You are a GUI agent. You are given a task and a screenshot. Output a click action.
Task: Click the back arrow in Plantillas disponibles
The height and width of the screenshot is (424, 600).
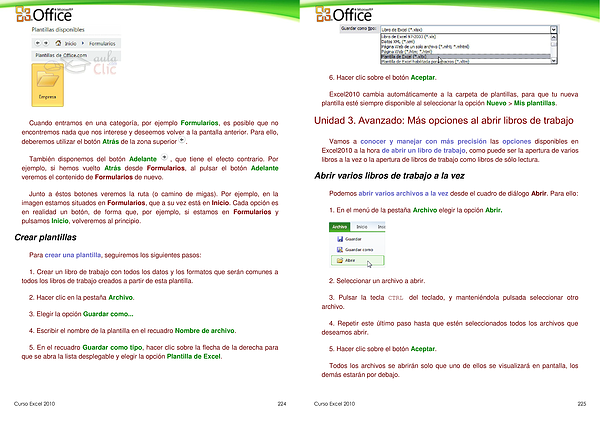[38, 43]
